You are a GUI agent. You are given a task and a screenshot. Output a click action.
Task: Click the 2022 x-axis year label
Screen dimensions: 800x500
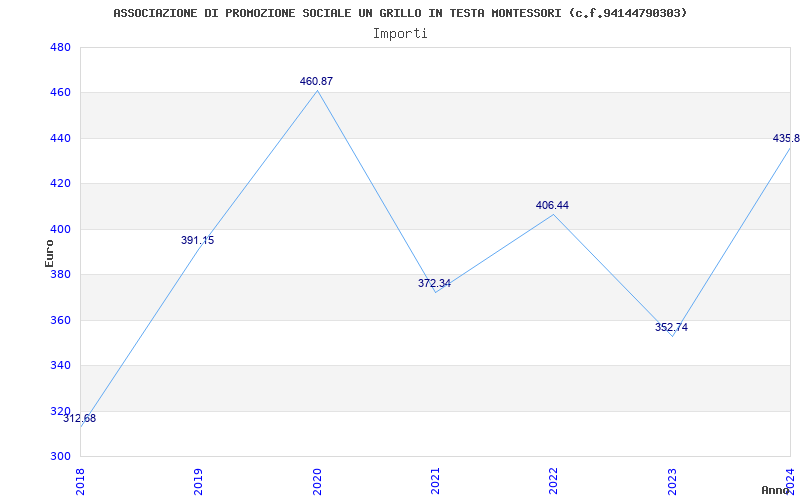tap(554, 482)
